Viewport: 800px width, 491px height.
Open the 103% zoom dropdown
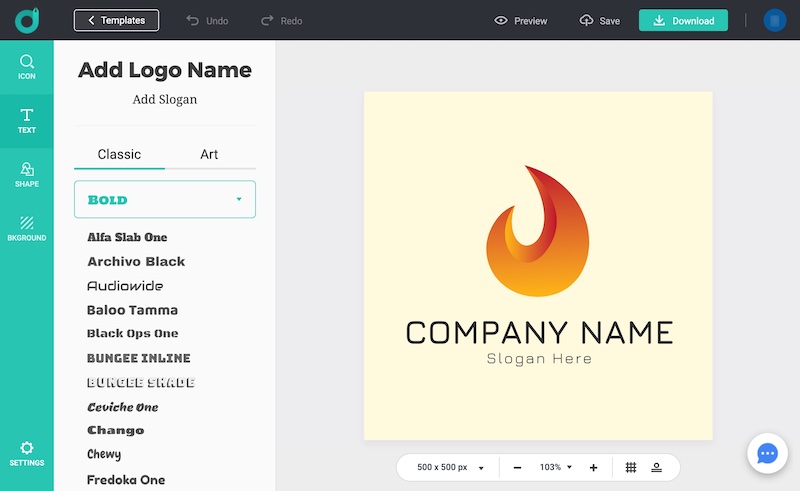(x=556, y=467)
